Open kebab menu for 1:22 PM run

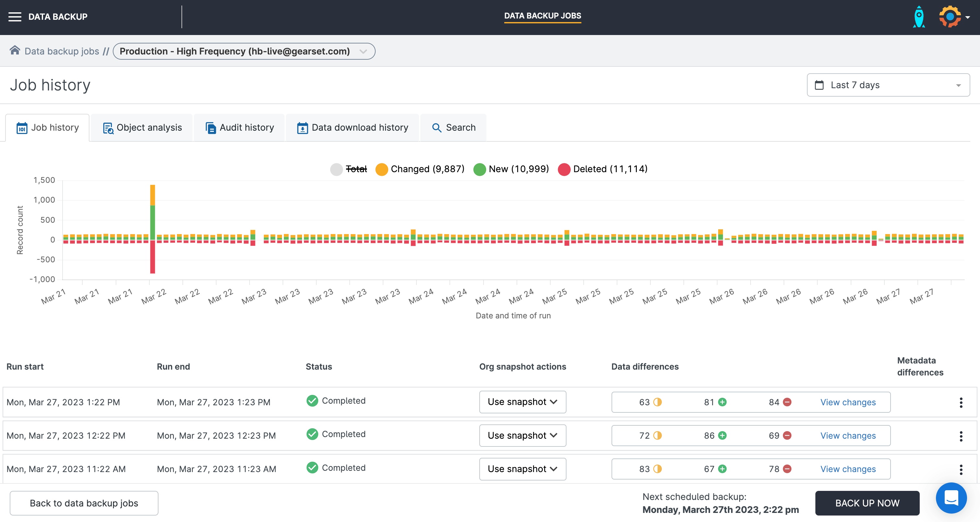click(x=961, y=402)
